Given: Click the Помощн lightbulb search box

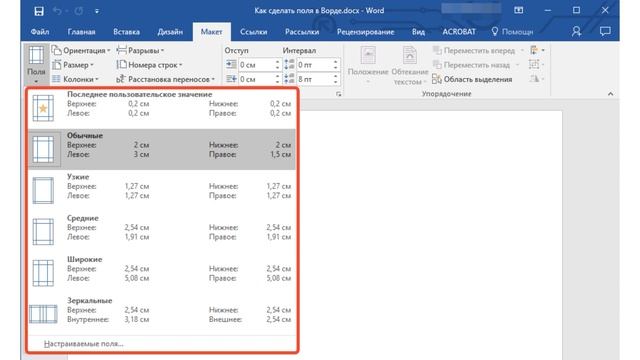Looking at the screenshot, I should tap(512, 32).
